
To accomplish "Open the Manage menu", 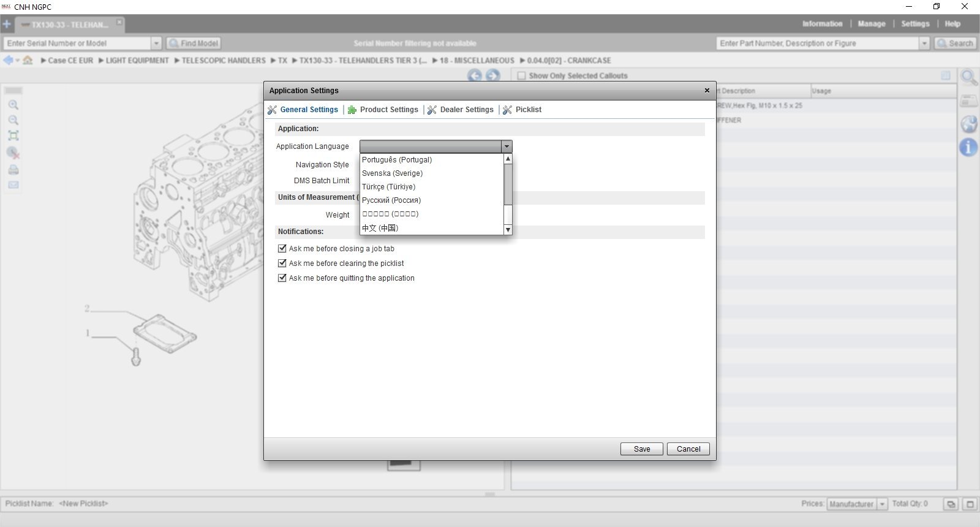I will point(872,24).
